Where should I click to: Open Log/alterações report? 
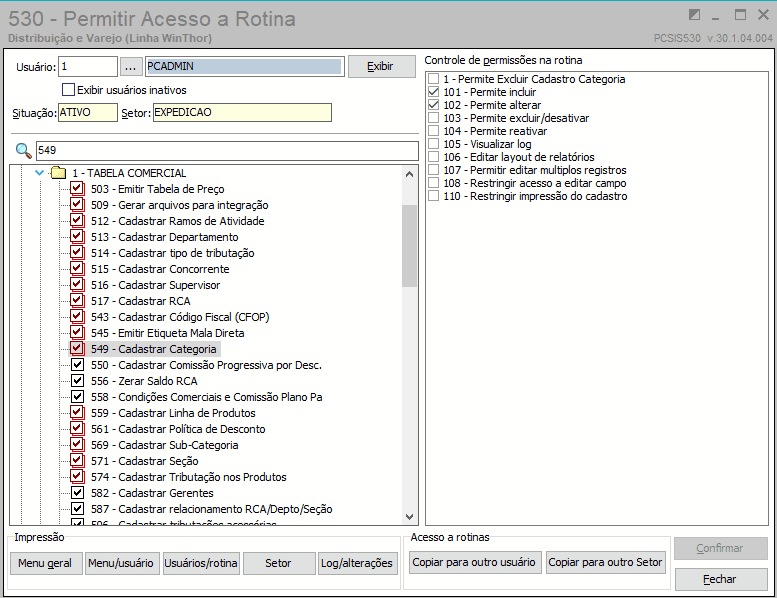(x=357, y=563)
